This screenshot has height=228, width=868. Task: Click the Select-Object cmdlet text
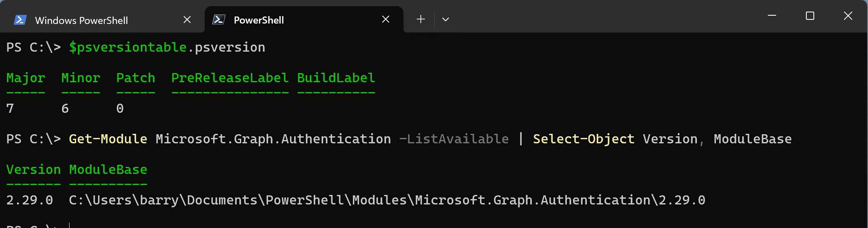584,139
